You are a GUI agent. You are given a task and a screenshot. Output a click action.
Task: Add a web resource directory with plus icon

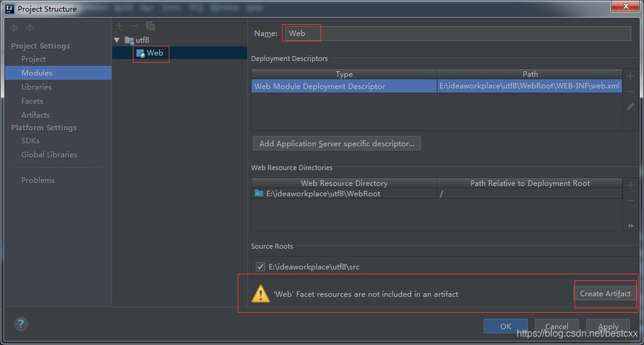coord(631,185)
